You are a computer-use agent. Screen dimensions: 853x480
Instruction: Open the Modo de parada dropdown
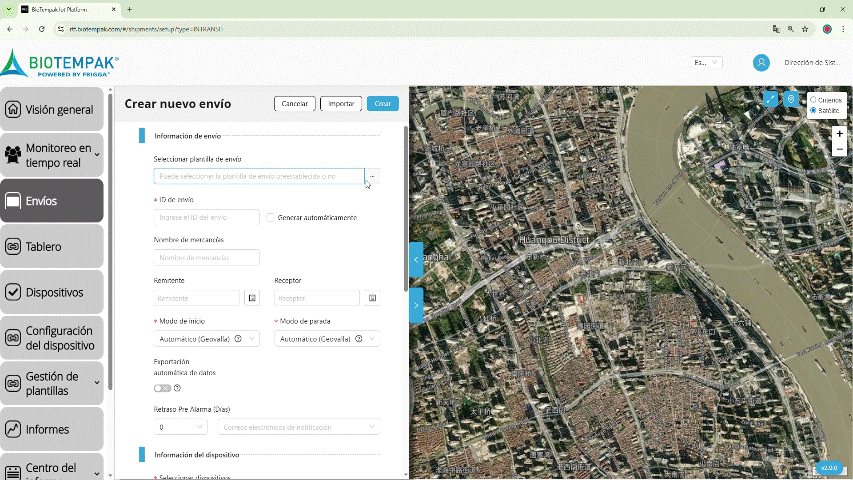point(326,339)
